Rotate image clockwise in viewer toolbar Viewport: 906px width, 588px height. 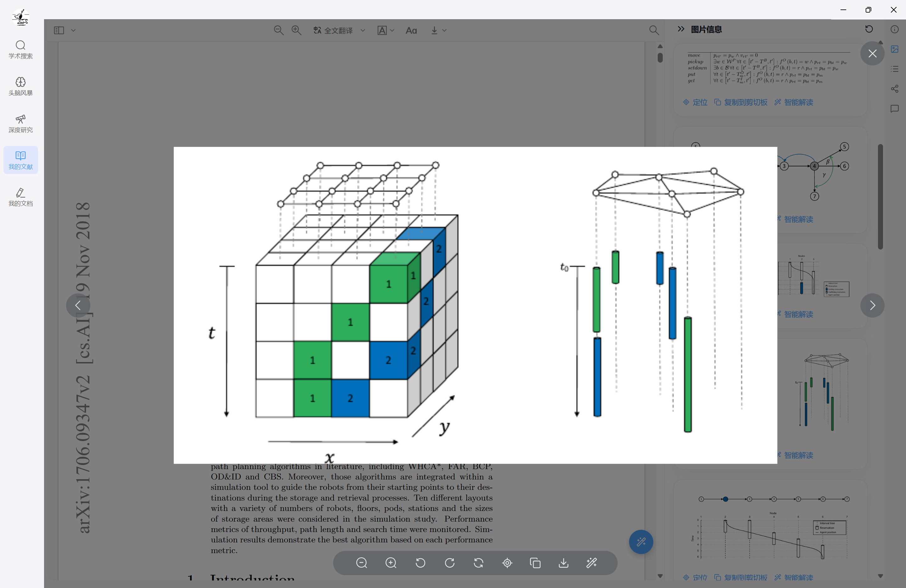[450, 563]
